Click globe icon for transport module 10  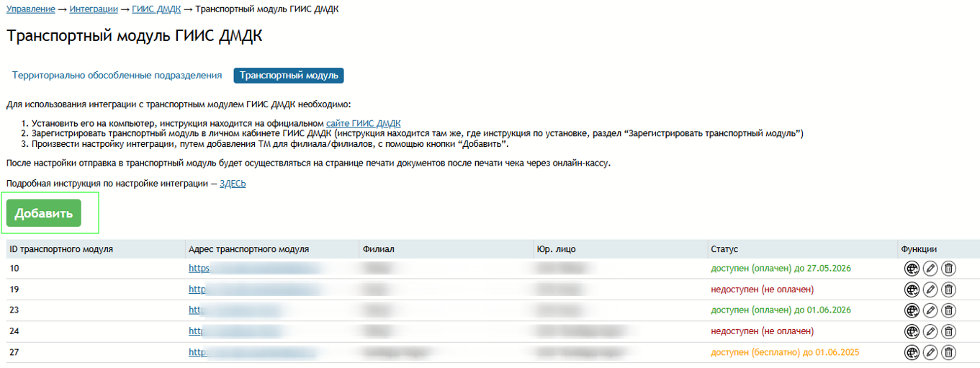click(912, 269)
